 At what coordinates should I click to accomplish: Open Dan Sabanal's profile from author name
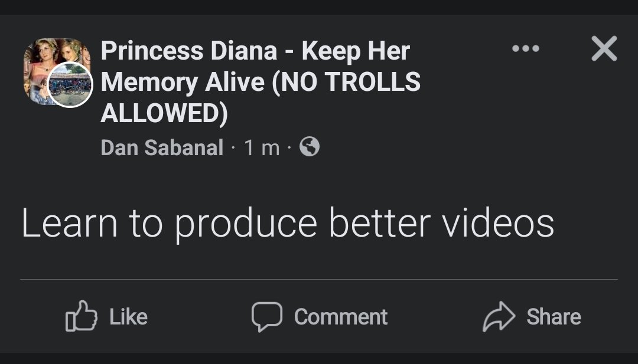(x=162, y=147)
